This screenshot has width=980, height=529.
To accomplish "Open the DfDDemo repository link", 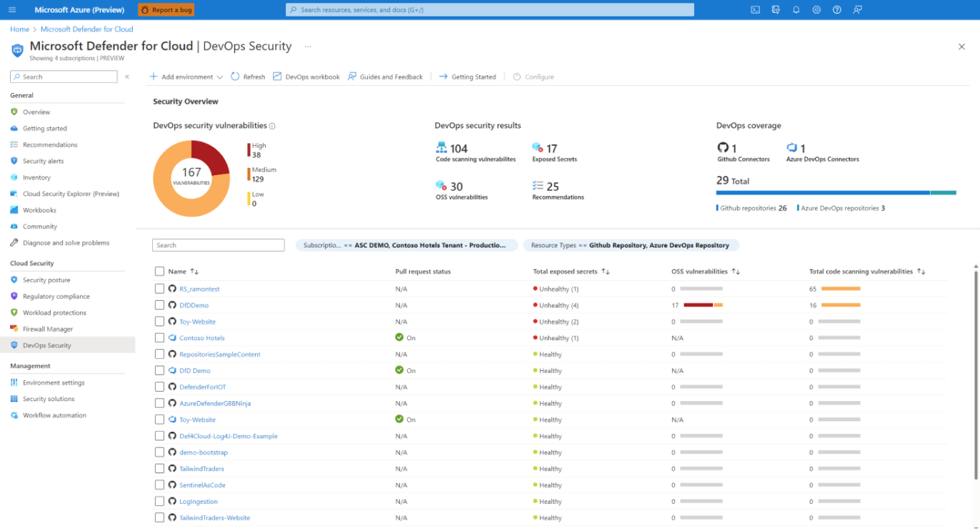I will tap(194, 305).
